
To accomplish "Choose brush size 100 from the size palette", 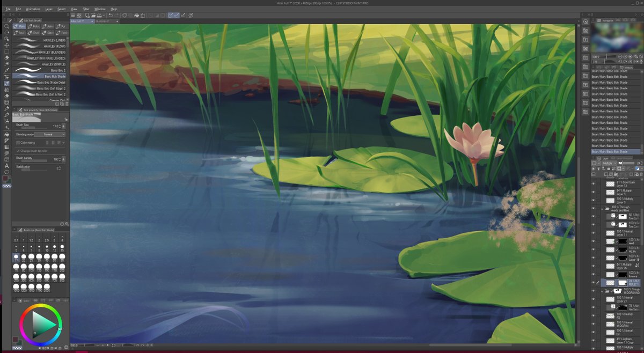I will click(x=31, y=267).
